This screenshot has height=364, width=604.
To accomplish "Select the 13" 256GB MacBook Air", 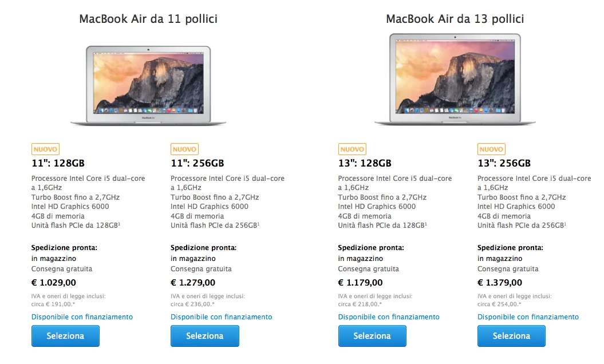I will pyautogui.click(x=511, y=336).
